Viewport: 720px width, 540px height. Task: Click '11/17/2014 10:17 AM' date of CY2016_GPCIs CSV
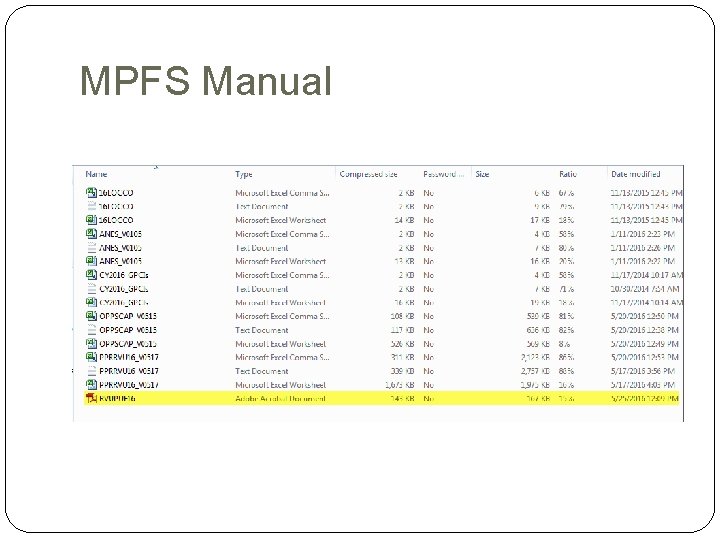click(x=647, y=275)
